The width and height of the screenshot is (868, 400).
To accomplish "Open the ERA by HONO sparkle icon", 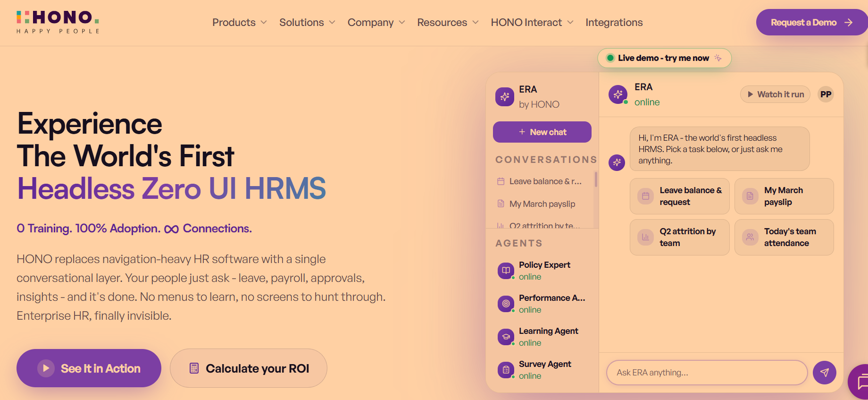I will coord(505,97).
